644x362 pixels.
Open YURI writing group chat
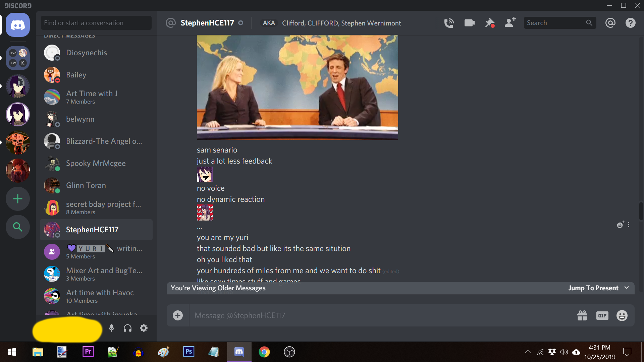[96, 252]
